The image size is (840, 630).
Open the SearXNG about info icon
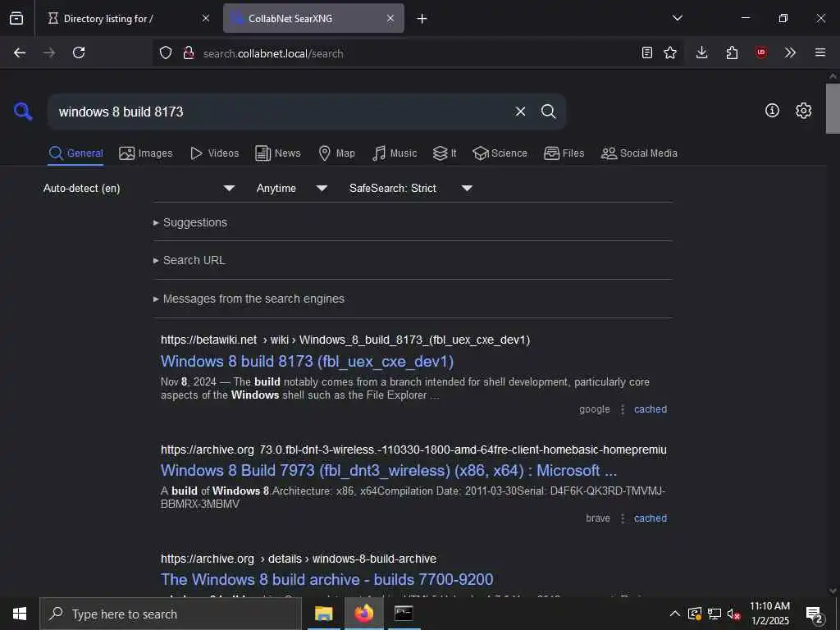772,111
